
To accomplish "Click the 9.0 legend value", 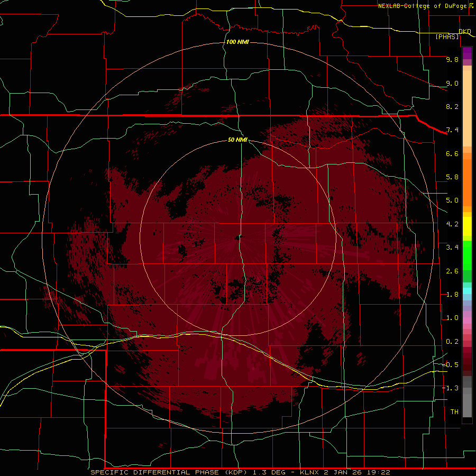I will [452, 83].
